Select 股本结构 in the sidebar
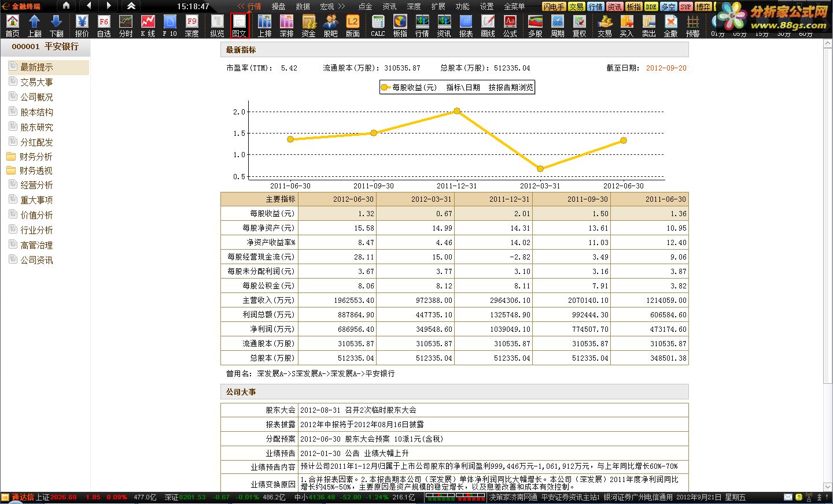This screenshot has width=833, height=504. click(36, 112)
